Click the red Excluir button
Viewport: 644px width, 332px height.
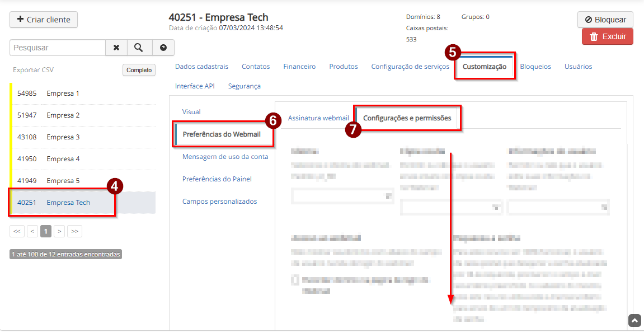coord(608,36)
